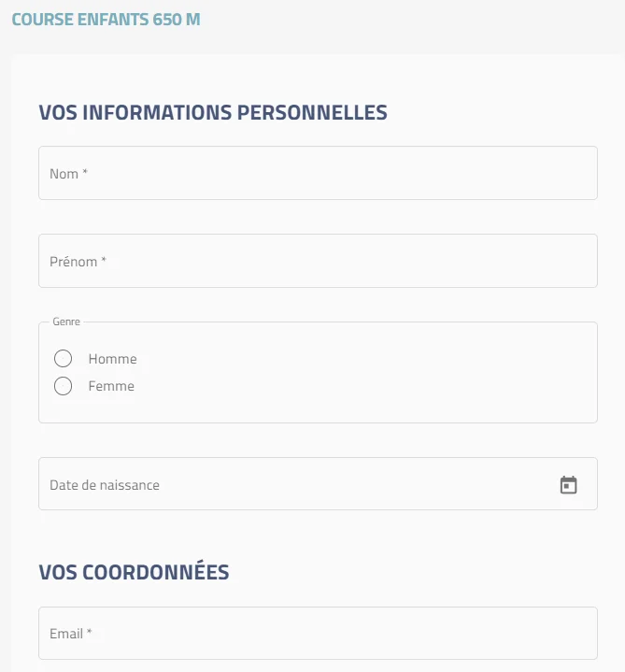Choose gender via the Homme text label
Viewport: 625px width, 672px height.
point(113,359)
